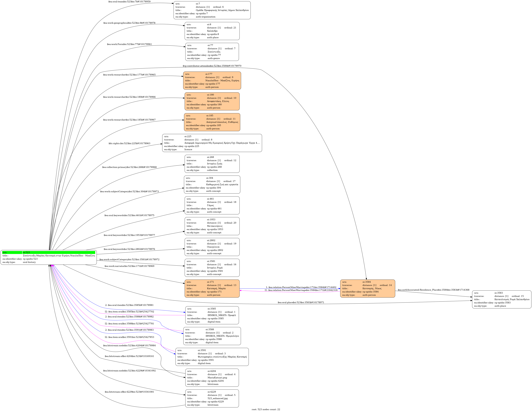
Task: Select narrator node Κατσαρή, Μαρία
Action: [212, 288]
